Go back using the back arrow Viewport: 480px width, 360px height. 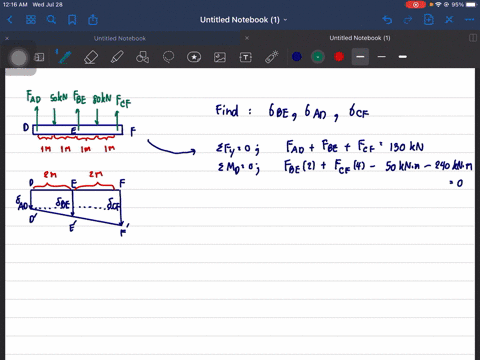(x=10, y=20)
